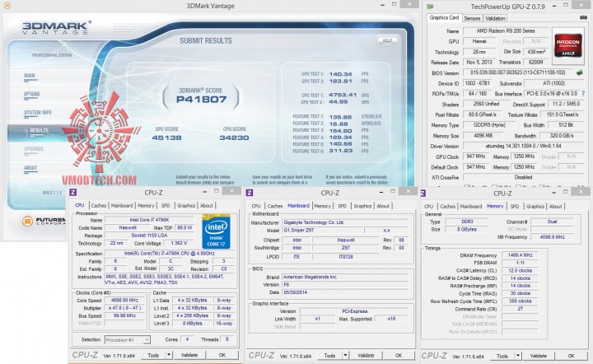
Task: Open the Options section in 3DMark
Action: point(31,96)
